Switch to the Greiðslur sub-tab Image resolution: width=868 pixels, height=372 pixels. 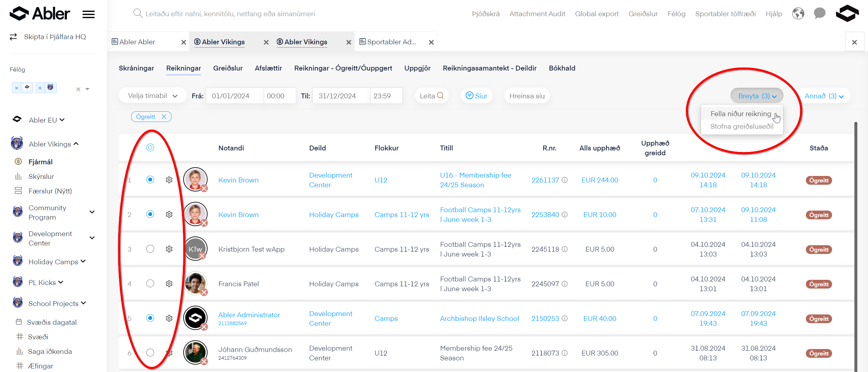(228, 68)
